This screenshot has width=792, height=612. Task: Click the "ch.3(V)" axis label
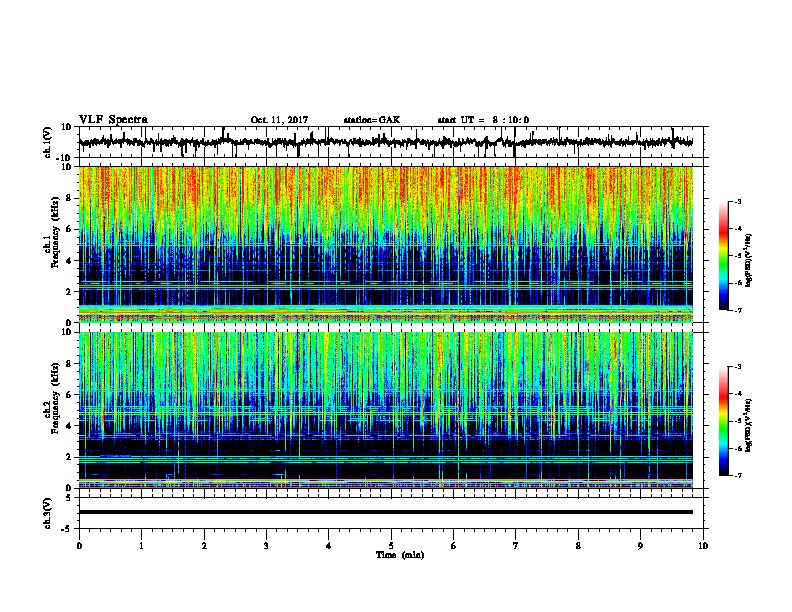coord(48,513)
